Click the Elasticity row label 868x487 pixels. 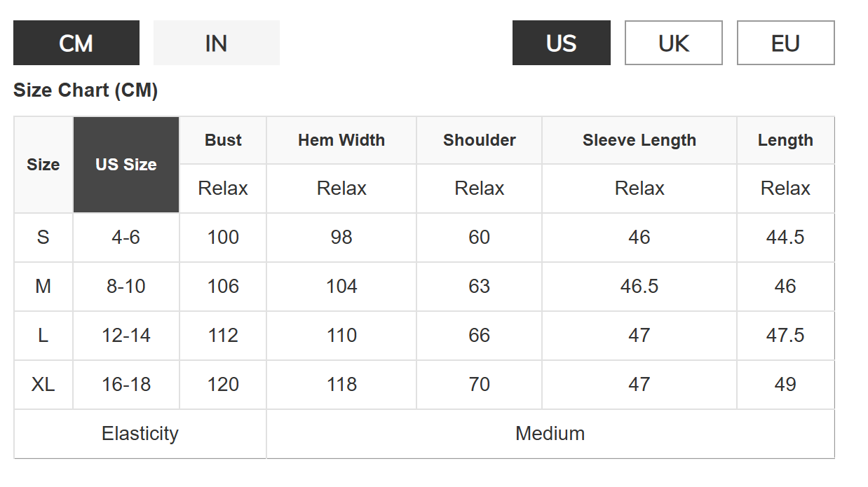coord(140,434)
